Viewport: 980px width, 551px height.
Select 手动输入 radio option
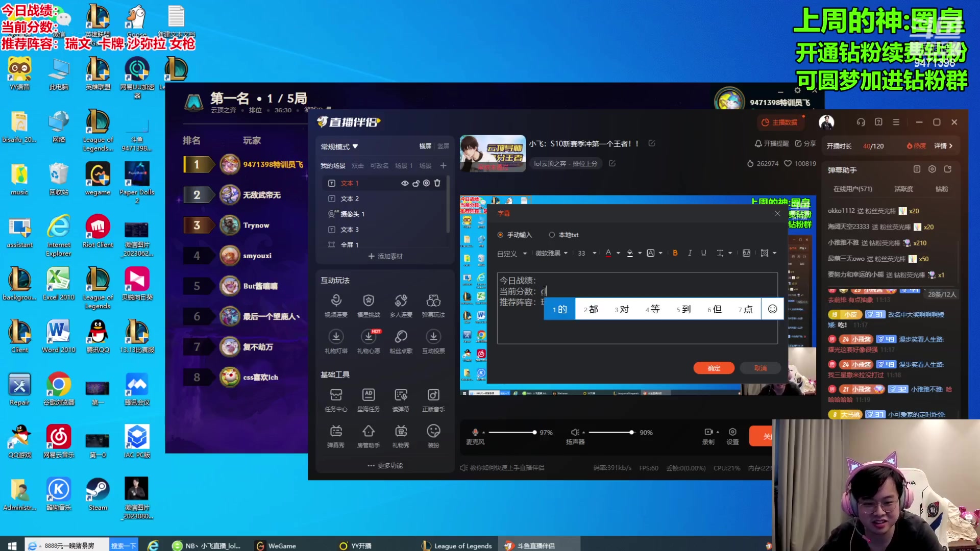[500, 235]
